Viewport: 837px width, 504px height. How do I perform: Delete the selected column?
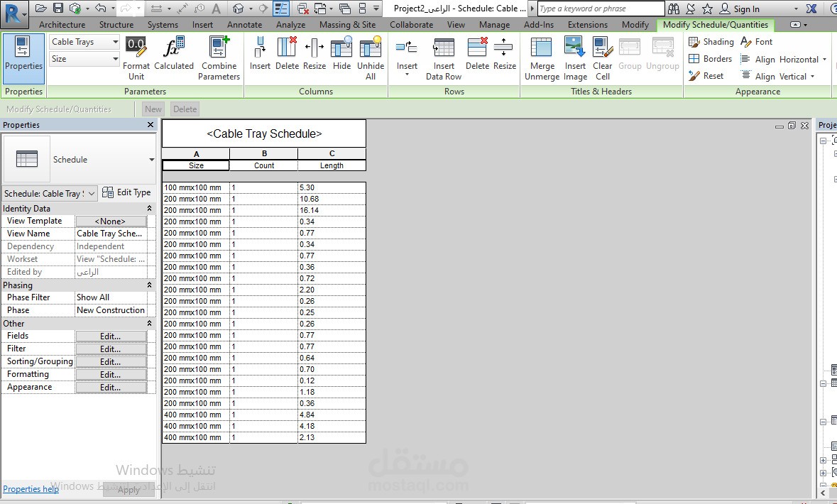point(287,53)
